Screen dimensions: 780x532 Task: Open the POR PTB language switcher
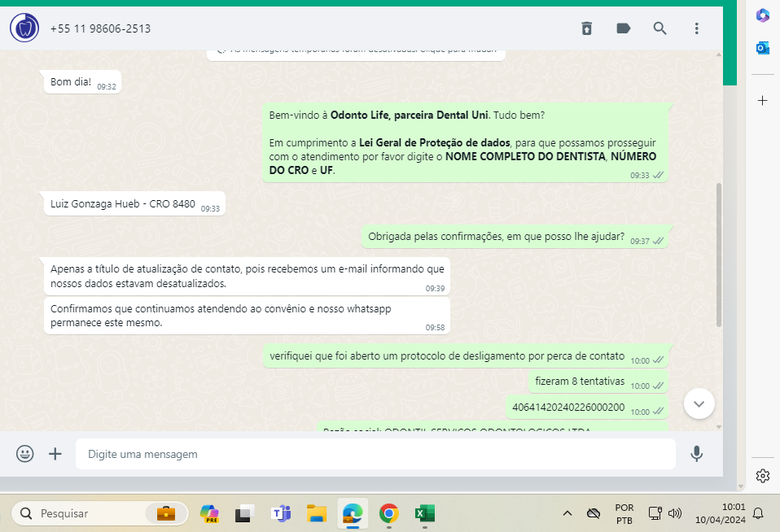click(x=624, y=513)
